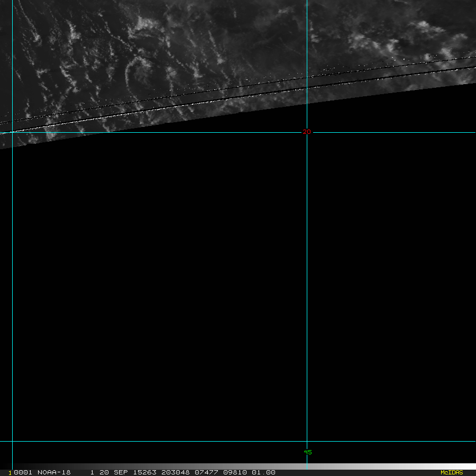Click the 01.00 resolution value
Screen dimensions: 476x476
click(x=264, y=472)
